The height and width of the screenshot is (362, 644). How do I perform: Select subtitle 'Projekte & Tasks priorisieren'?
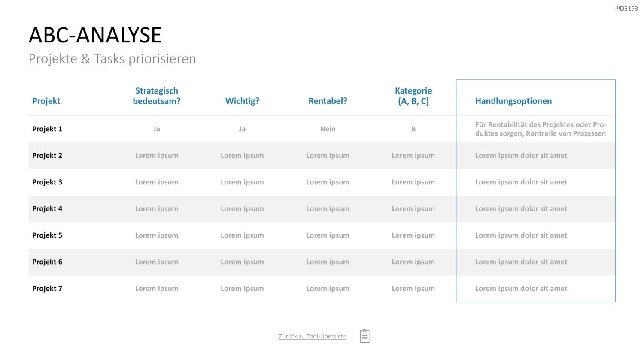112,59
